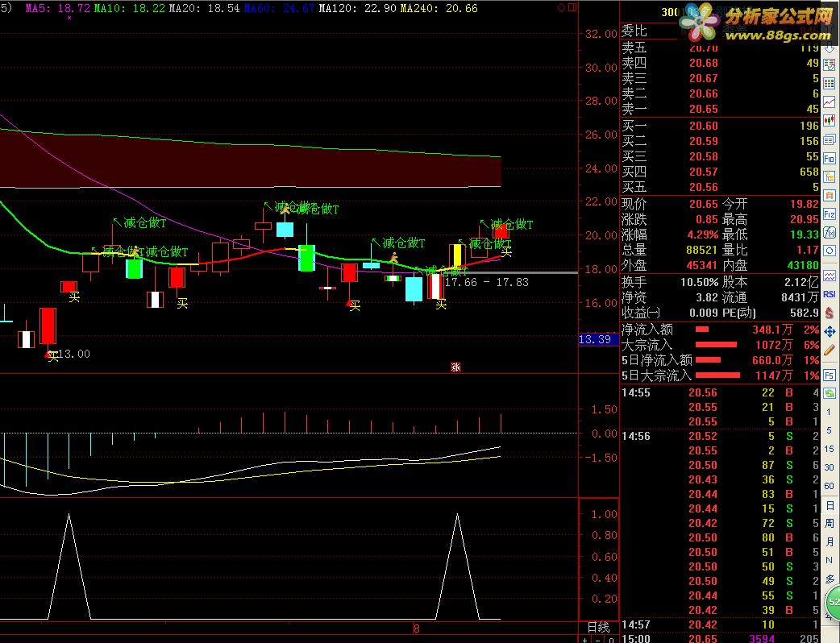Click the 买四 volume 658
The width and height of the screenshot is (840, 643).
809,172
